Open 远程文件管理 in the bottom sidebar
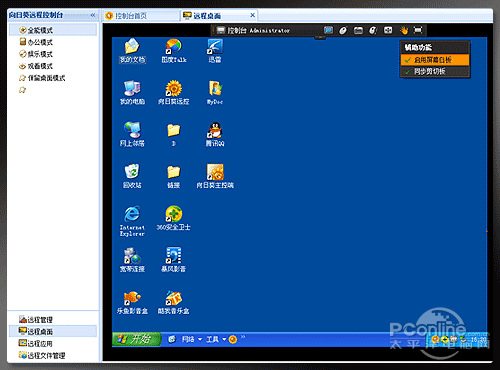 click(42, 355)
